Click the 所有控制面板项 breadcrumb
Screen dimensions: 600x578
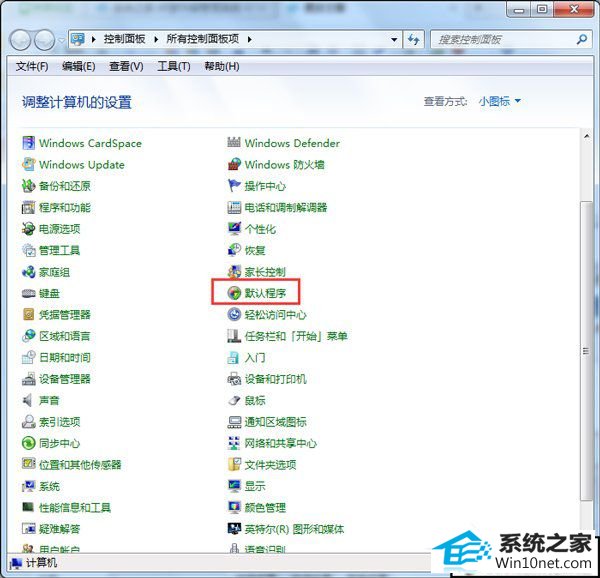coord(202,39)
